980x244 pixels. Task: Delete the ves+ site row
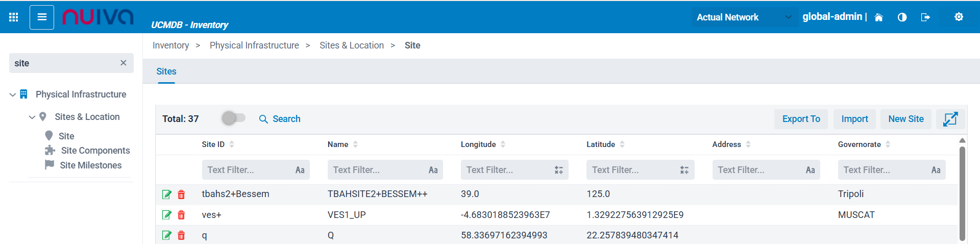(181, 215)
